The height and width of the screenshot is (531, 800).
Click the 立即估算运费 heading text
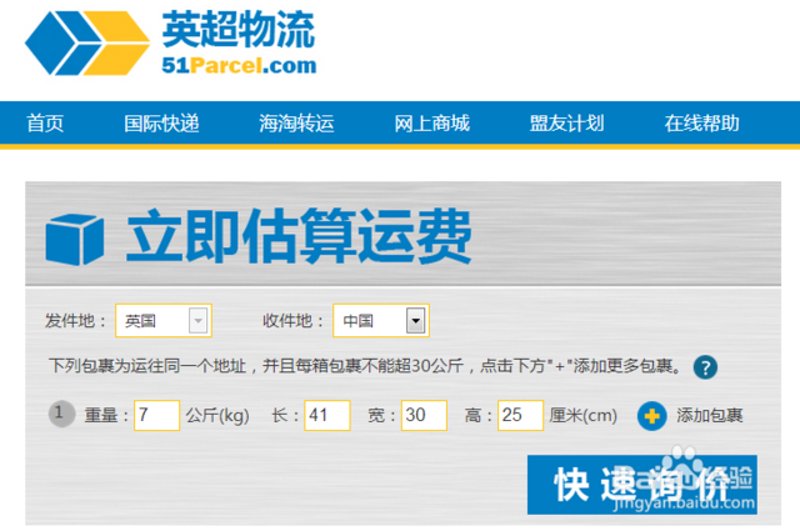(x=298, y=237)
